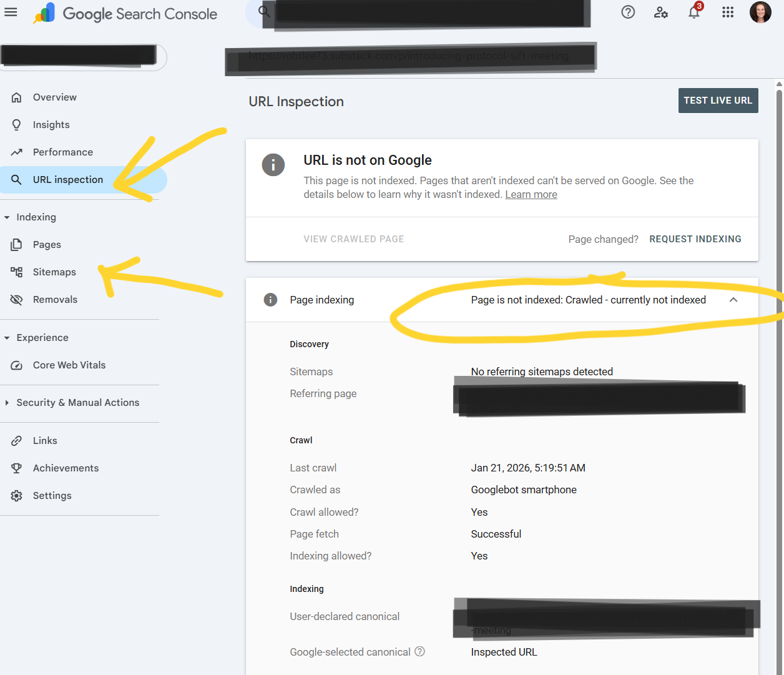Collapse the Experience section arrow
Viewport: 784px width, 675px height.
click(x=7, y=338)
